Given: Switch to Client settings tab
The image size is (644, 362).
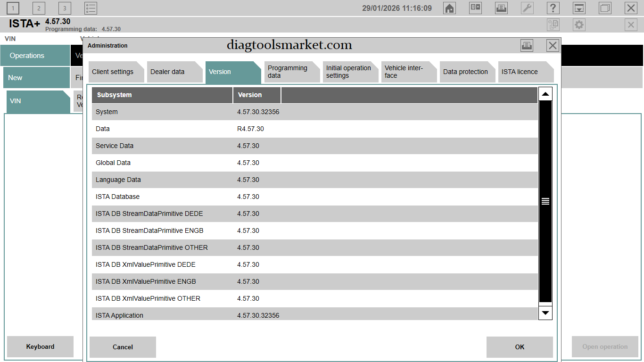Looking at the screenshot, I should click(114, 72).
